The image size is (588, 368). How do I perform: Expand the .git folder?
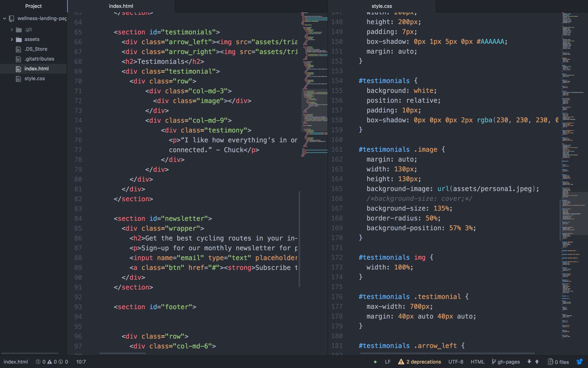(x=12, y=30)
